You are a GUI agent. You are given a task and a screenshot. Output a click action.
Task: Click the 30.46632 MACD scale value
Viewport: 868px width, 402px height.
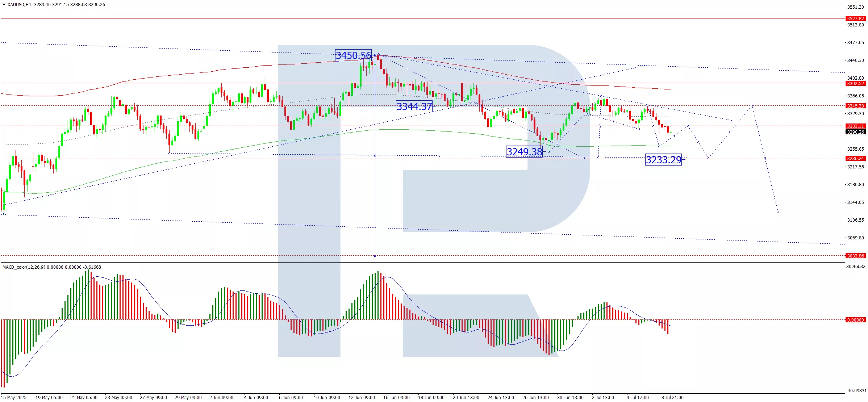(856, 266)
